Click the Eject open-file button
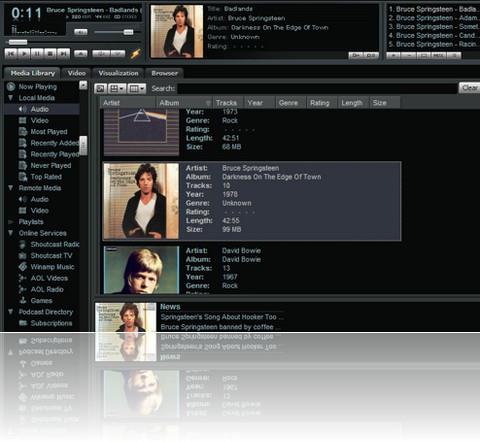This screenshot has width=480, height=442. coord(81,53)
